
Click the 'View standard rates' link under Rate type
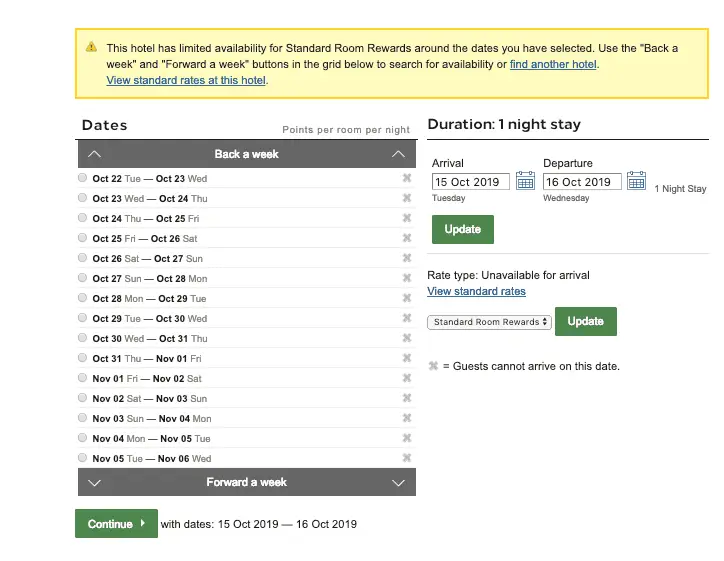[x=476, y=291]
